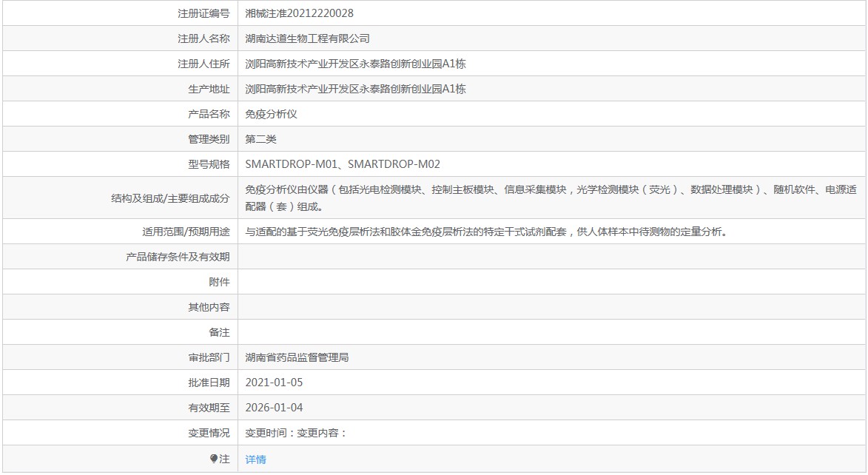Screen dimensions: 868x475
Task: Click the 注册人住所 label
Action: pyautogui.click(x=203, y=64)
